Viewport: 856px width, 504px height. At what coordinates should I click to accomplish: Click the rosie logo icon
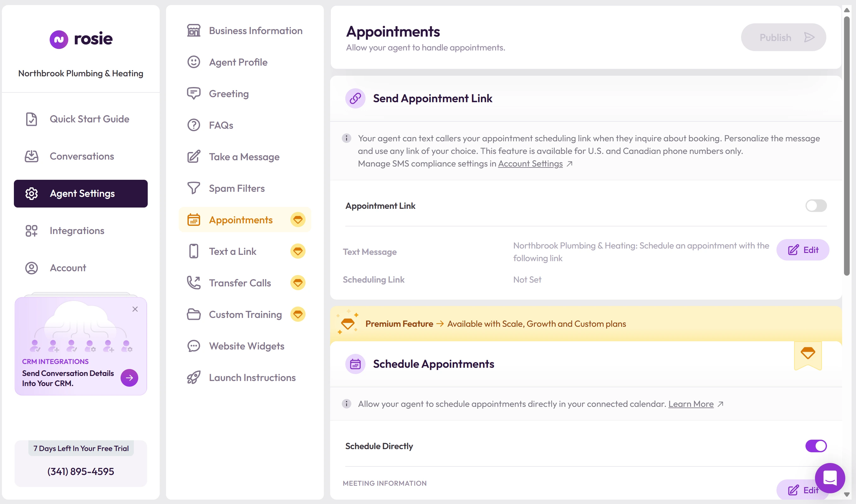point(59,39)
